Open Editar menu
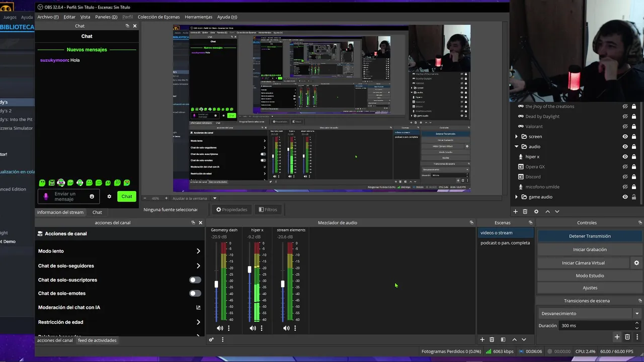The image size is (644, 362). [69, 17]
